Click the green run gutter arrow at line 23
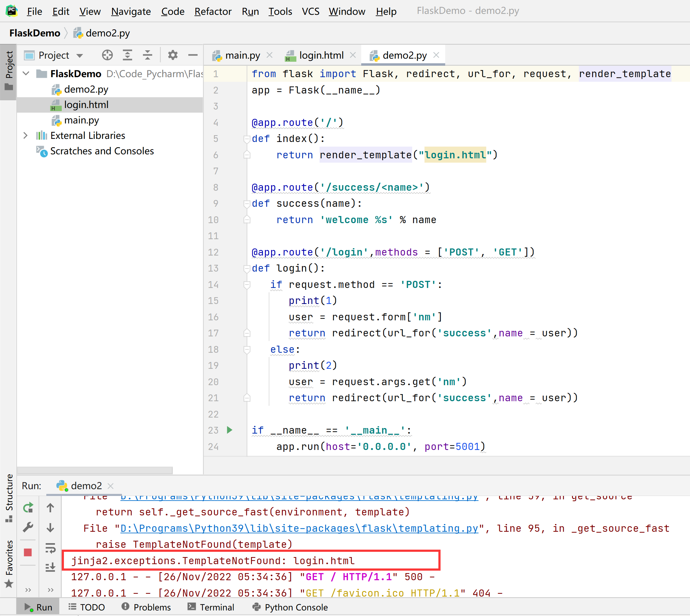Image resolution: width=690 pixels, height=616 pixels. (x=230, y=430)
